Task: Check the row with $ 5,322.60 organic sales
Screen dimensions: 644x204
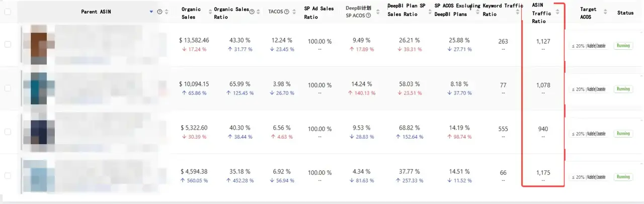Action: 8,132
